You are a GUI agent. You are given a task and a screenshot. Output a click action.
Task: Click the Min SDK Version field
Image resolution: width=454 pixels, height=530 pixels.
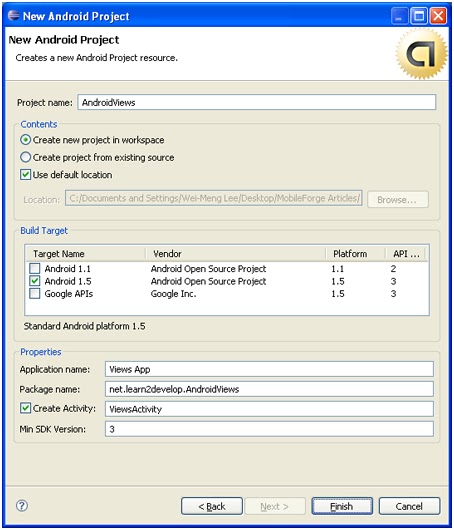pos(269,429)
